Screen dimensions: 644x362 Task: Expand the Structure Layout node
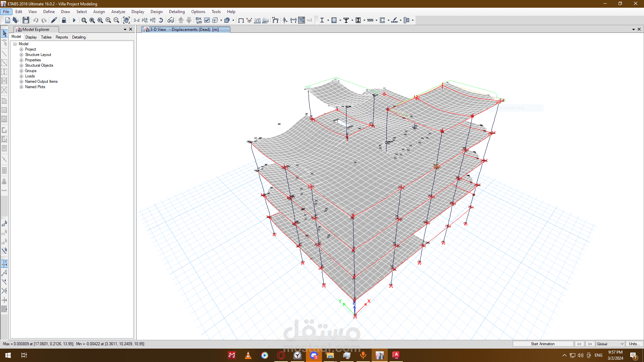tap(21, 55)
